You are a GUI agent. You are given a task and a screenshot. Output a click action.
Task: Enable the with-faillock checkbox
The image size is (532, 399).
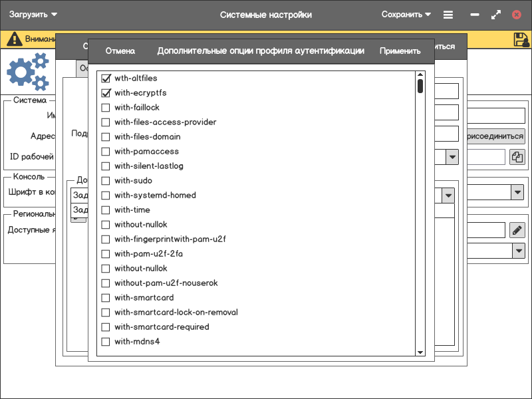click(106, 108)
